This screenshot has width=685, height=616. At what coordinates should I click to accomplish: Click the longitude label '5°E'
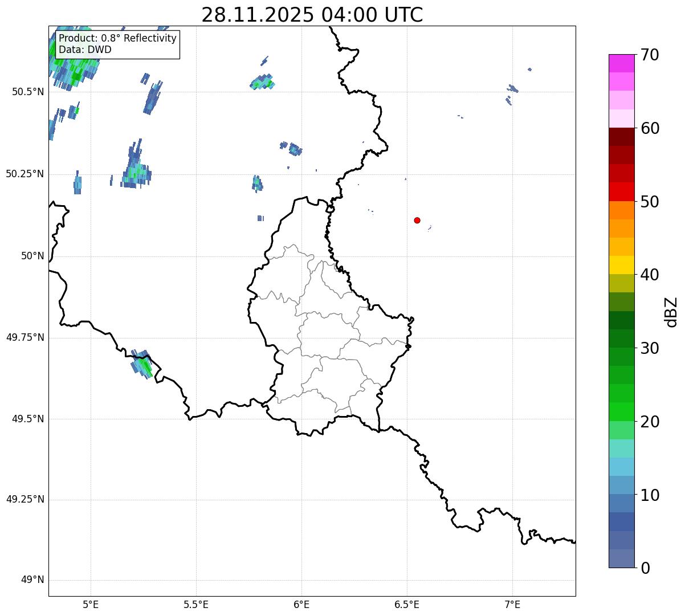pyautogui.click(x=91, y=604)
